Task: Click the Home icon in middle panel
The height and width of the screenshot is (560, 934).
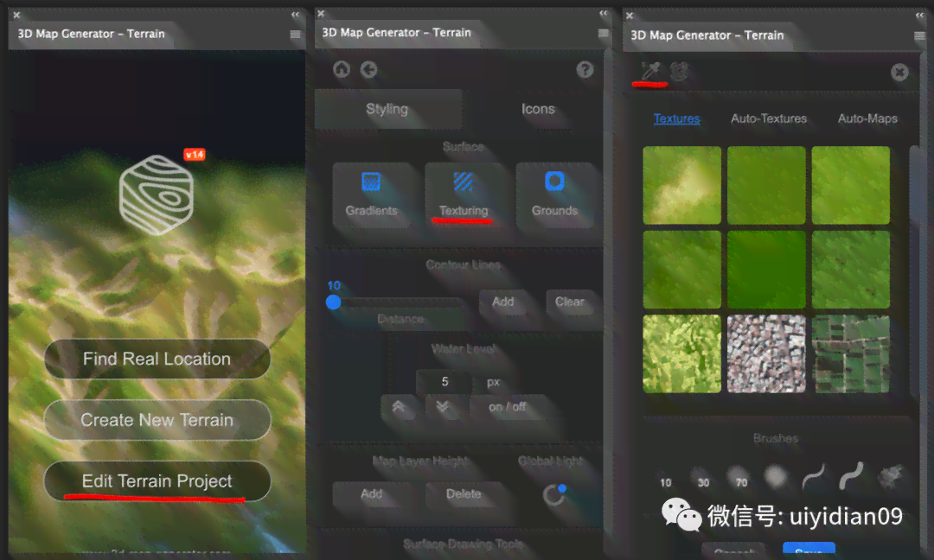Action: 342,70
